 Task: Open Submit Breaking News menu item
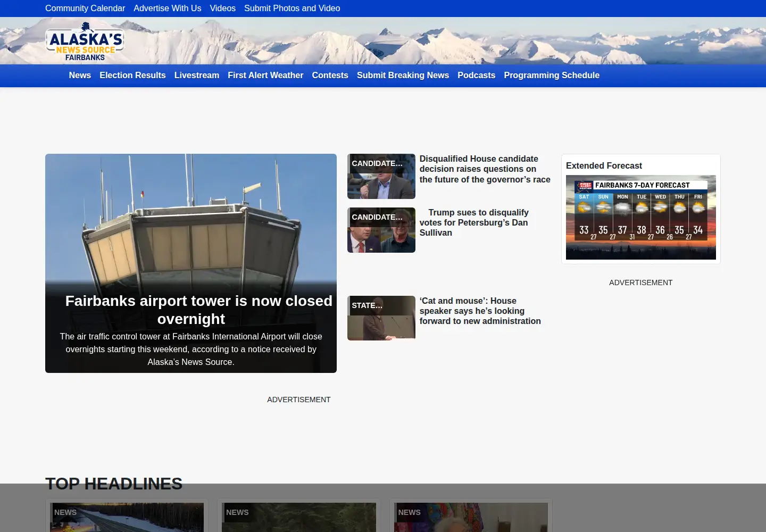click(403, 76)
